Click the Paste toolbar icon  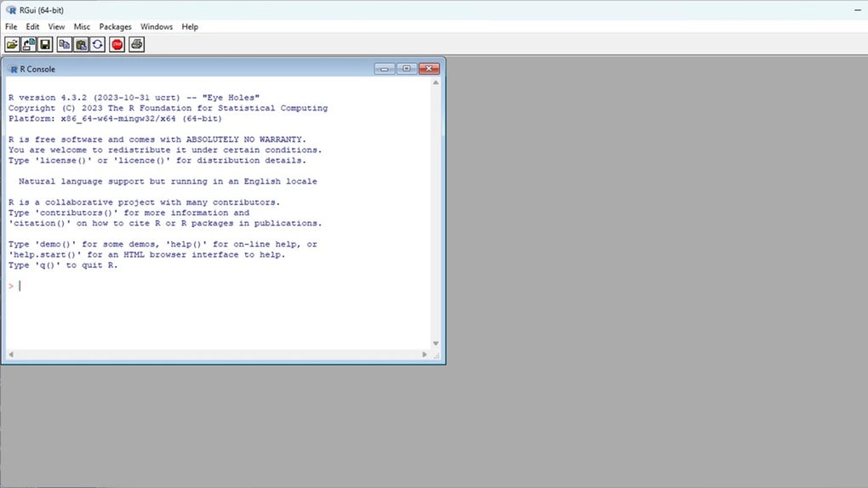pos(81,44)
